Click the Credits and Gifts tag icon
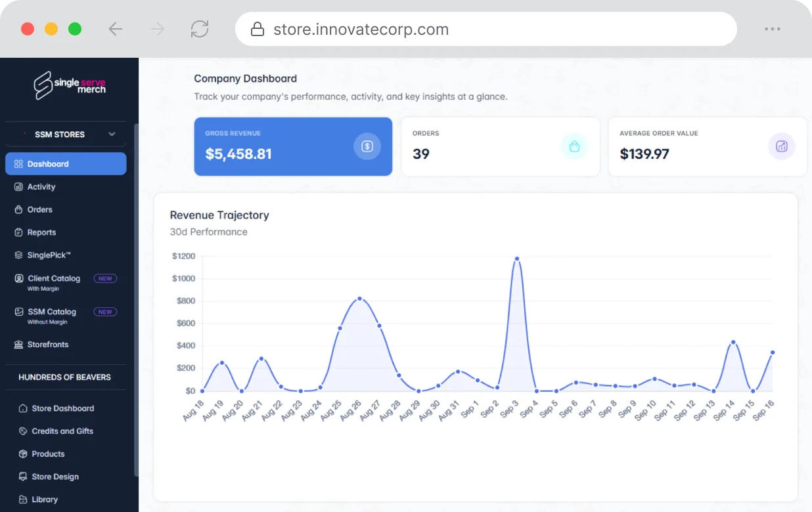The image size is (812, 512). pyautogui.click(x=23, y=431)
